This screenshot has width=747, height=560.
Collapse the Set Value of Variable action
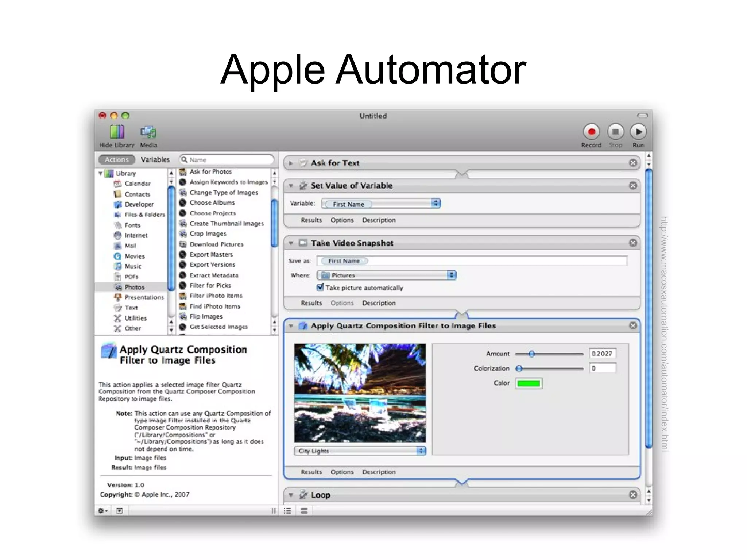[x=291, y=186]
